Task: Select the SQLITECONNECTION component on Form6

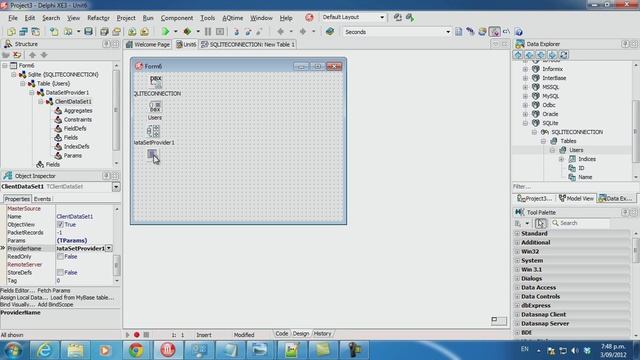Action: (x=156, y=81)
